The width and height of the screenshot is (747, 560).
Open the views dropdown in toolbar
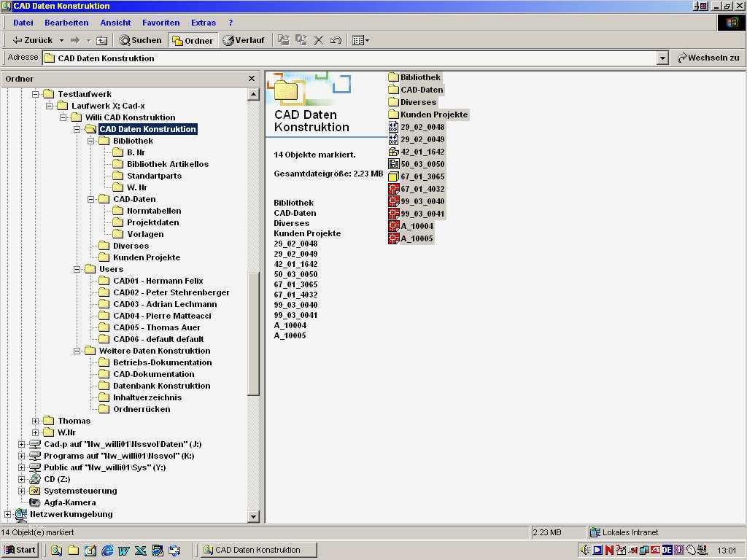360,40
